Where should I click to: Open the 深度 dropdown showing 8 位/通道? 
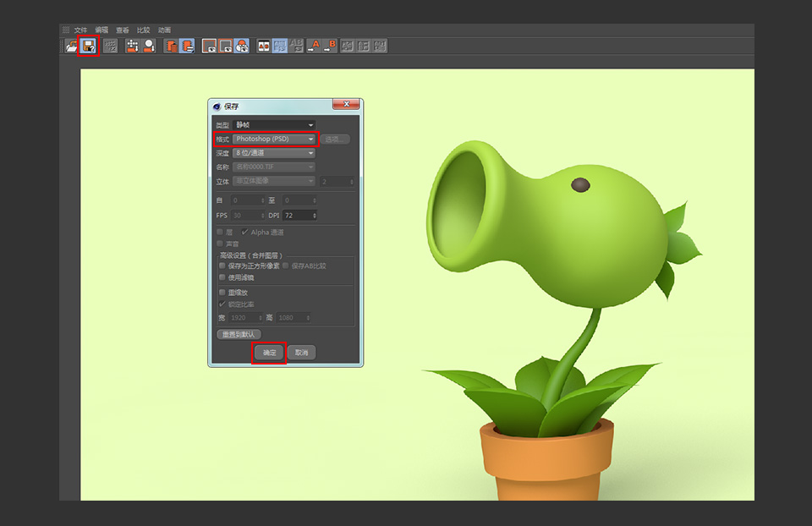[274, 153]
